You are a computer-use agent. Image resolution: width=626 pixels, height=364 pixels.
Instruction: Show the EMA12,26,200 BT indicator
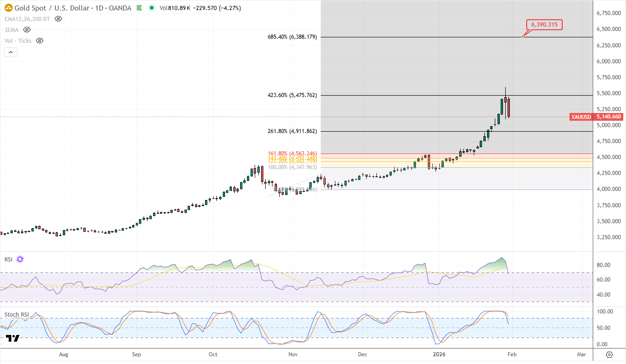pos(58,19)
